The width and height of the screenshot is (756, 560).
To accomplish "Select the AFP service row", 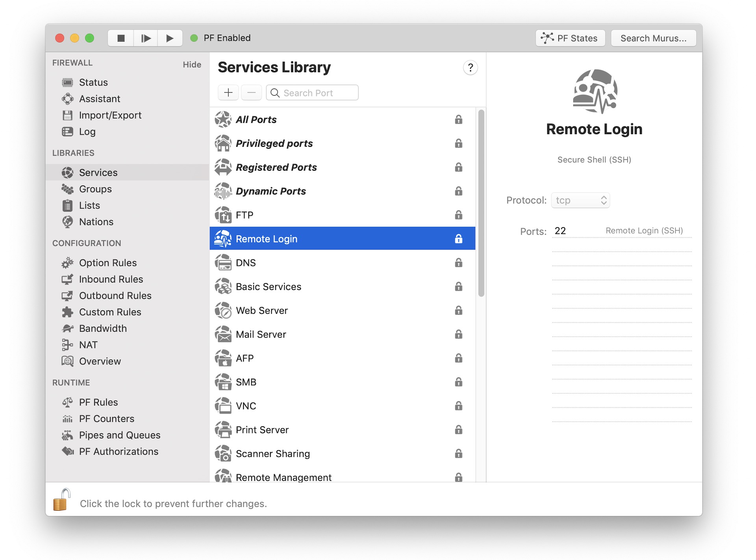I will pyautogui.click(x=342, y=359).
